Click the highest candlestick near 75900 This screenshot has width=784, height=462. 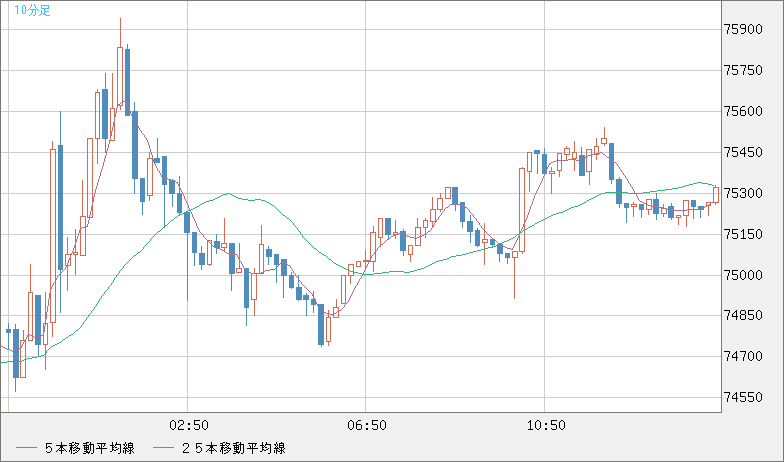(x=120, y=64)
